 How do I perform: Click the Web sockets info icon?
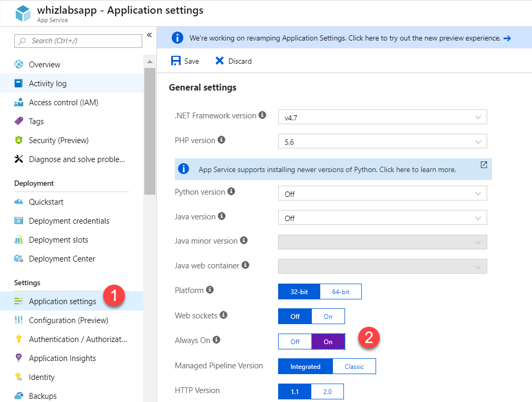(223, 315)
